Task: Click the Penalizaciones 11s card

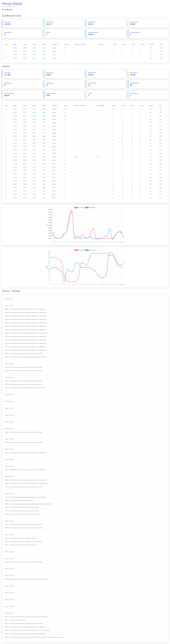Action: [106, 84]
